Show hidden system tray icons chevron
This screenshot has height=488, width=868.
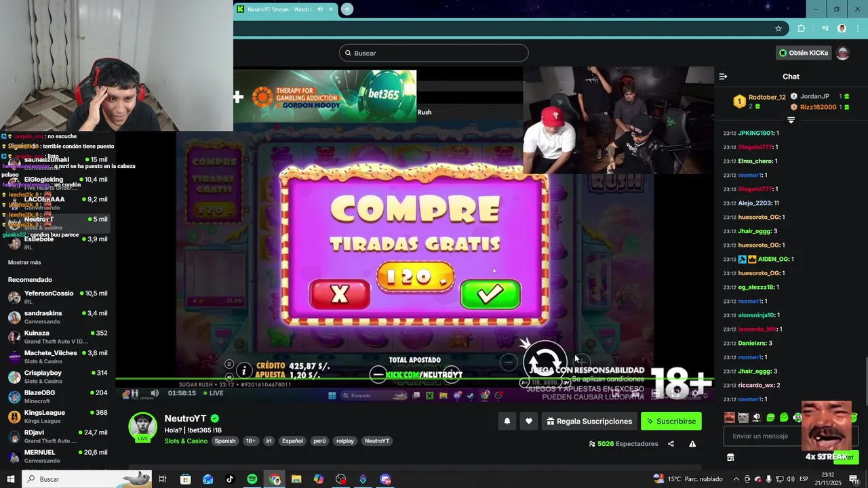coord(736,479)
